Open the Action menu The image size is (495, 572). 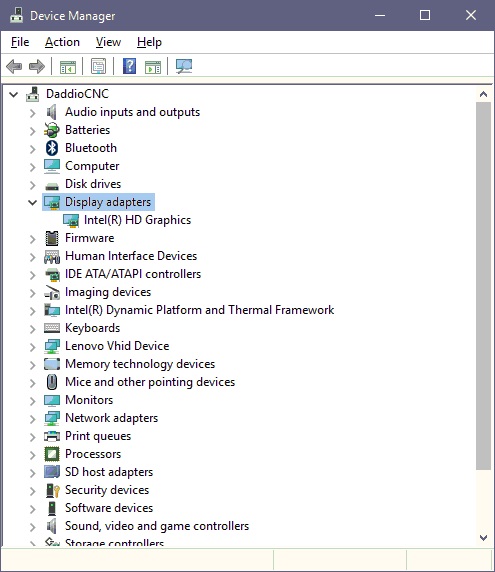coord(62,42)
